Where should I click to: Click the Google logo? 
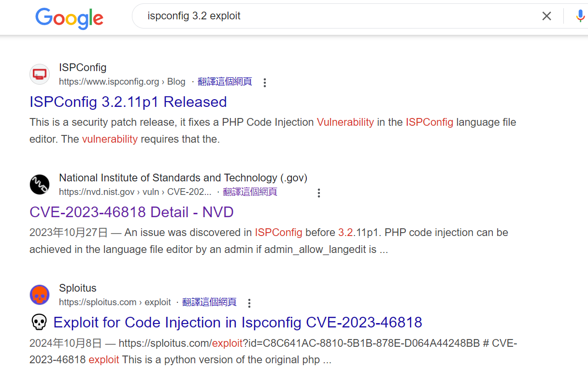tap(70, 18)
